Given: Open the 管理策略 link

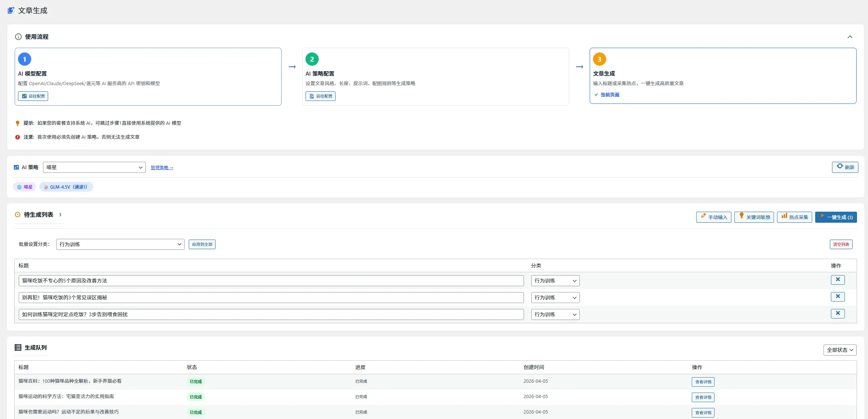Looking at the screenshot, I should pyautogui.click(x=162, y=168).
